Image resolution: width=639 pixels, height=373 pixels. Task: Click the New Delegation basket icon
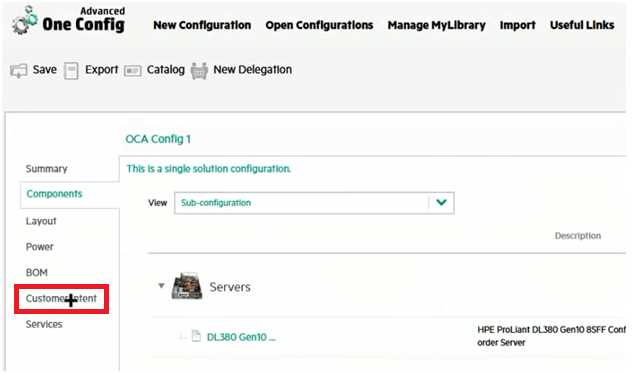199,71
